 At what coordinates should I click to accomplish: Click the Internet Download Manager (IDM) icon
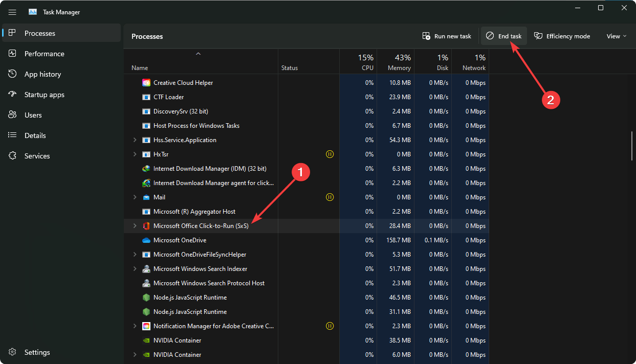point(146,169)
